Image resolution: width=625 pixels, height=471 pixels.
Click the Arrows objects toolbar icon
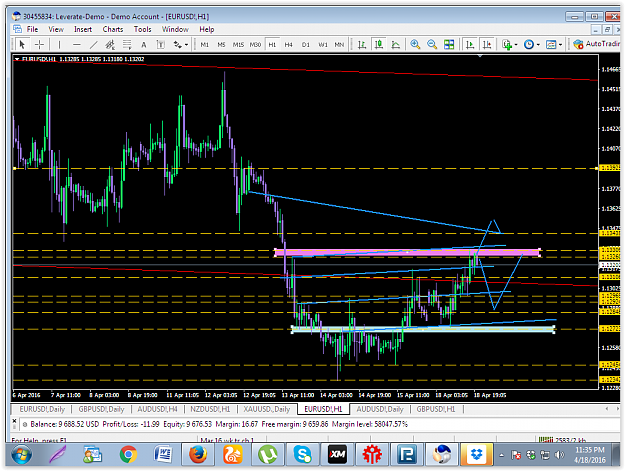pos(177,45)
